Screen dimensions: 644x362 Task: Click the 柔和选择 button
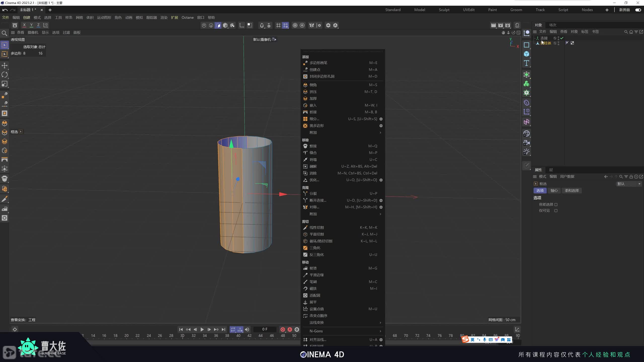point(572,191)
